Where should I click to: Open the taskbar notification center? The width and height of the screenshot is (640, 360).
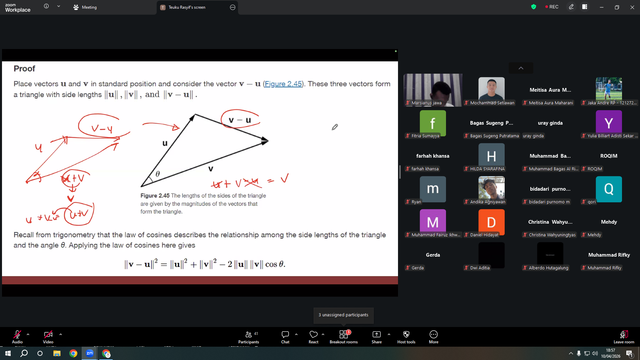[629, 353]
